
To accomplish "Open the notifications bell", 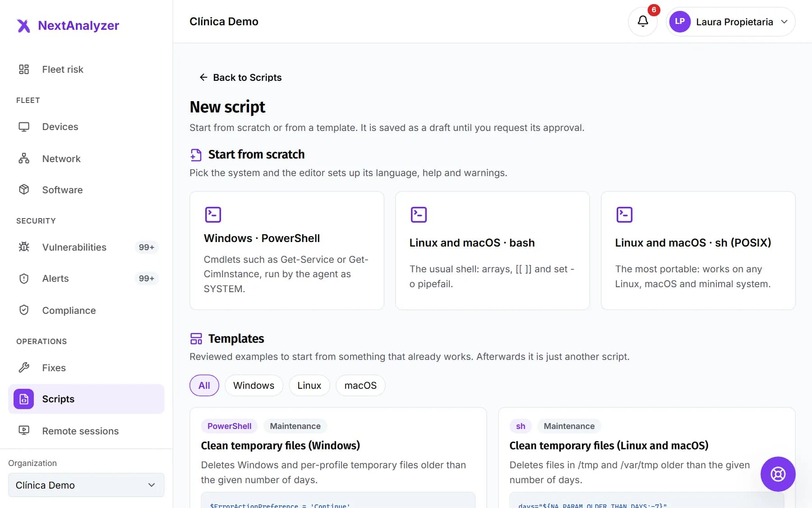I will click(643, 21).
